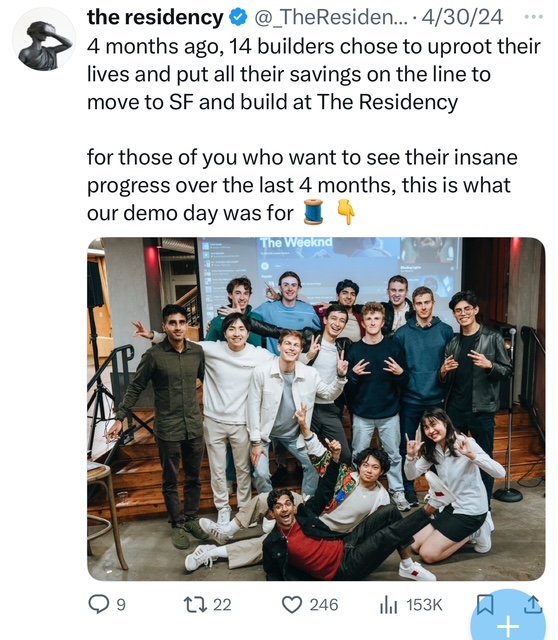Click the blue verified badge
Image resolution: width=558 pixels, height=640 pixels.
coord(239,17)
